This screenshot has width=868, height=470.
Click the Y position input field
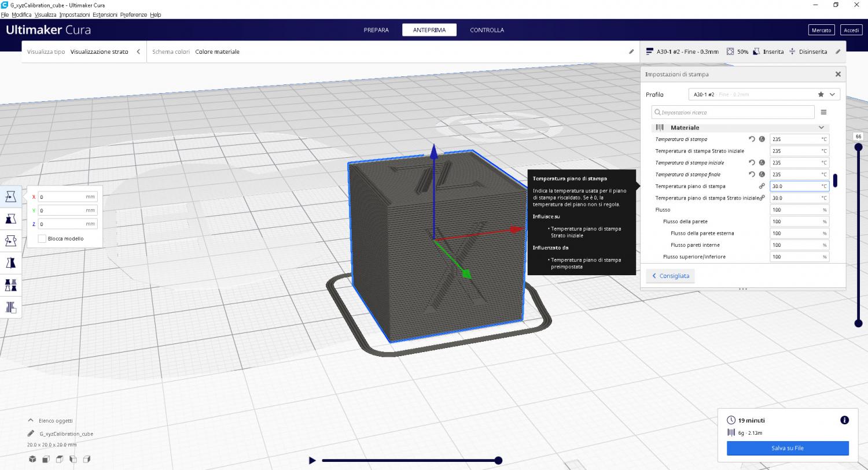click(67, 210)
